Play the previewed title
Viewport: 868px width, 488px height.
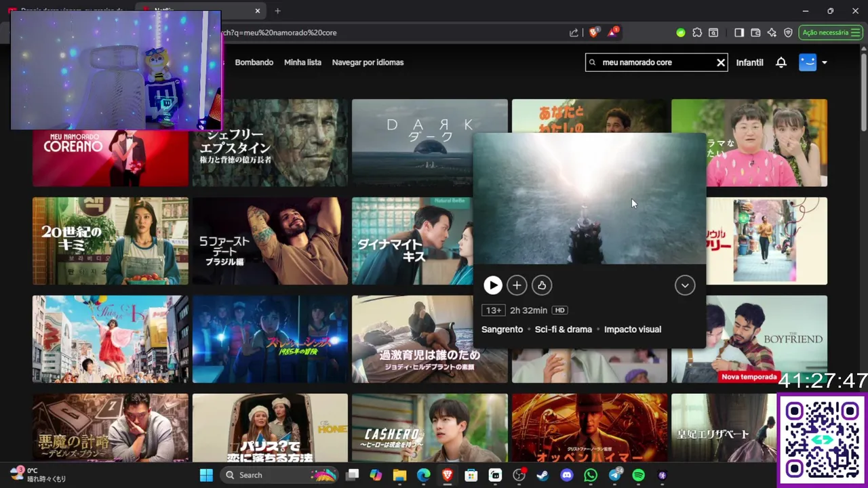pos(493,285)
